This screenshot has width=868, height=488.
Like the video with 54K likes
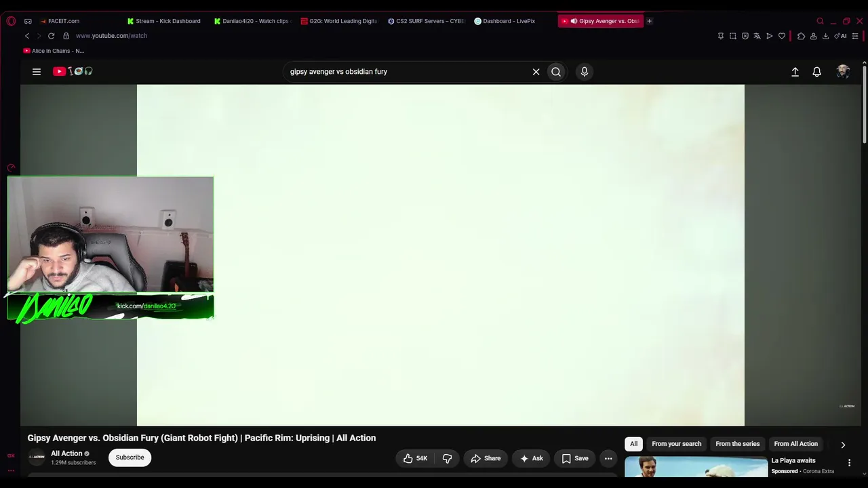(415, 458)
